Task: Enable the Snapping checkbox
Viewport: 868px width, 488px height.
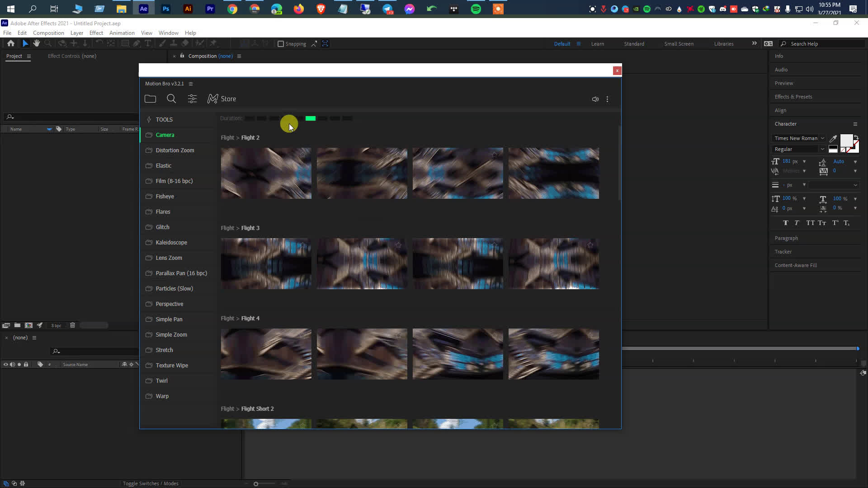Action: [x=281, y=43]
